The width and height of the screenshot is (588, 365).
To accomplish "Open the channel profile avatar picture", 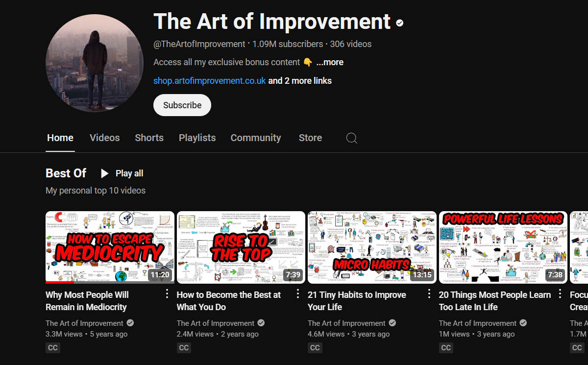I will coord(95,63).
